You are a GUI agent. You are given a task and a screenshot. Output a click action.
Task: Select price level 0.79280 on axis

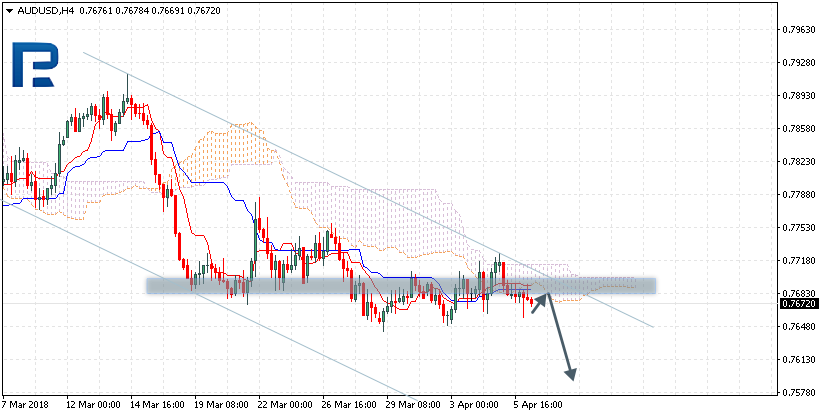[800, 63]
